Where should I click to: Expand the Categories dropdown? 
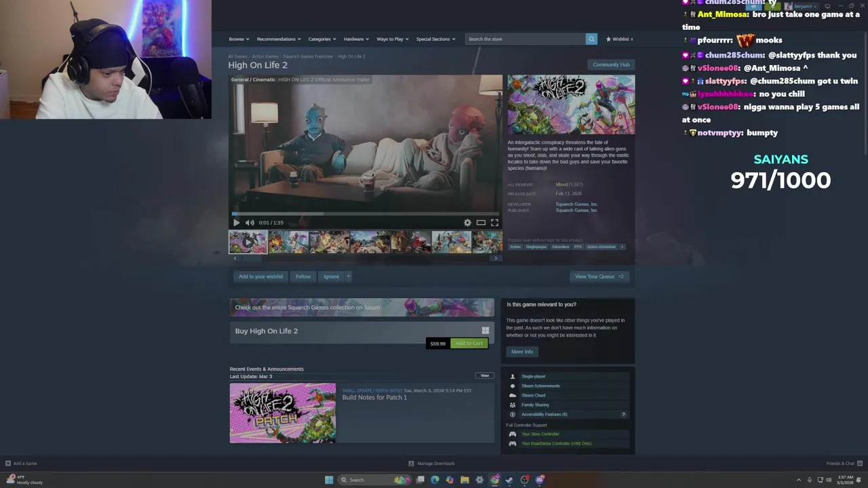[322, 39]
